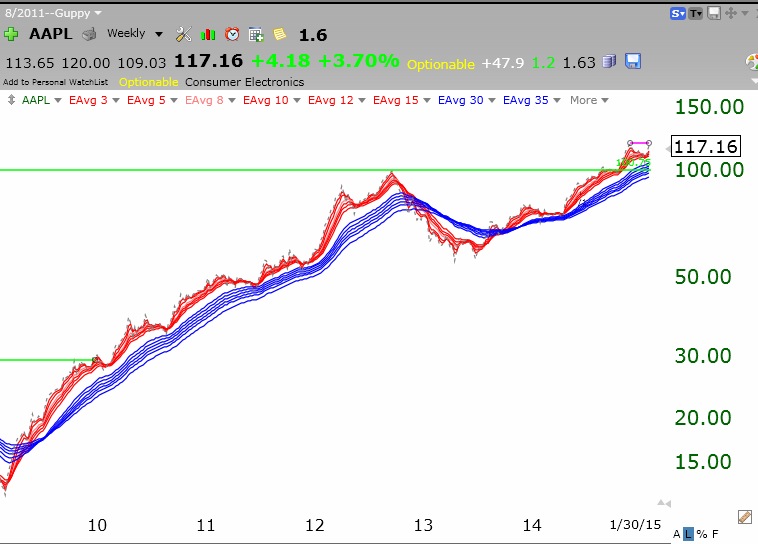Open the chart tools wrench icon
Image resolution: width=758 pixels, height=544 pixels.
184,34
